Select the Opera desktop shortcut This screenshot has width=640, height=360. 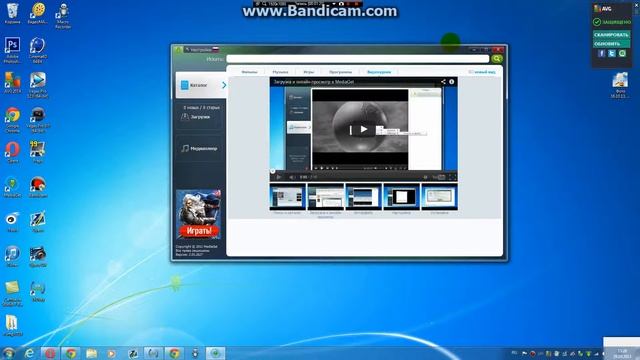13,152
